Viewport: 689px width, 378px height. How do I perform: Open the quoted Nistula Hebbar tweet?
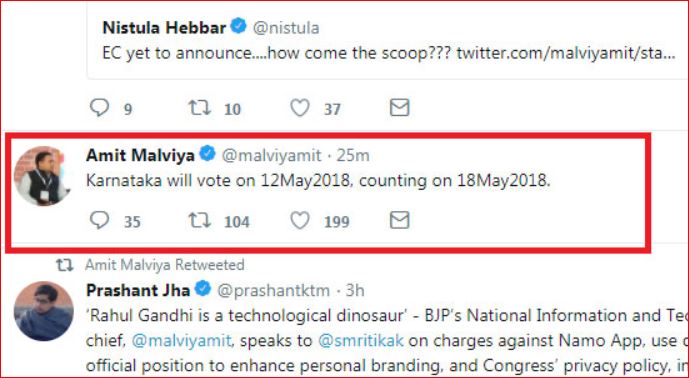pos(388,42)
